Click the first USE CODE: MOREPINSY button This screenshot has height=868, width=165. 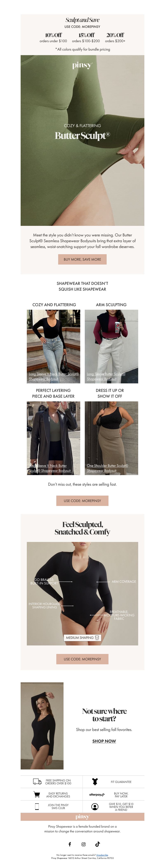point(82,500)
